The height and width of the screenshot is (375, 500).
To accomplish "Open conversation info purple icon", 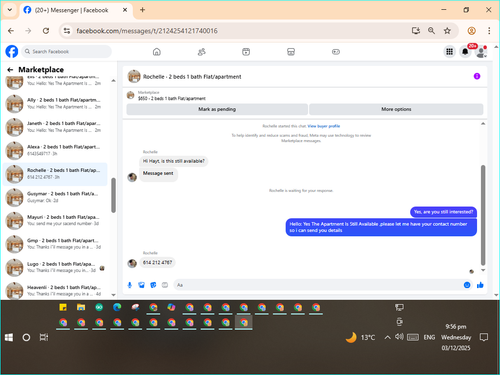I will pyautogui.click(x=477, y=76).
